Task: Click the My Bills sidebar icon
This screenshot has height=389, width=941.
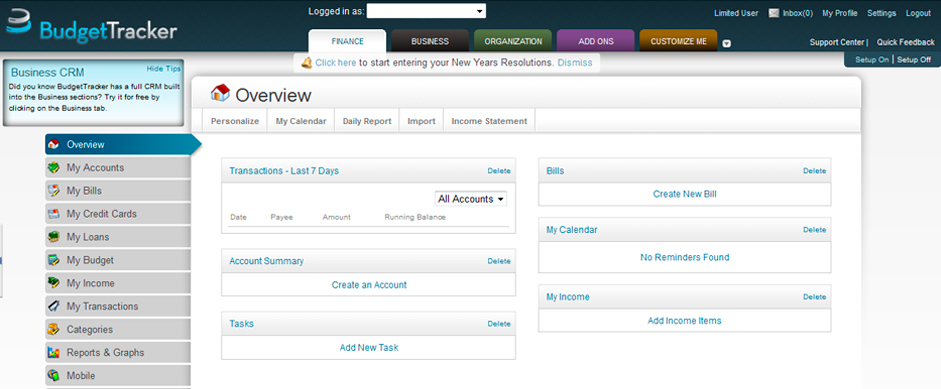Action: (53, 191)
